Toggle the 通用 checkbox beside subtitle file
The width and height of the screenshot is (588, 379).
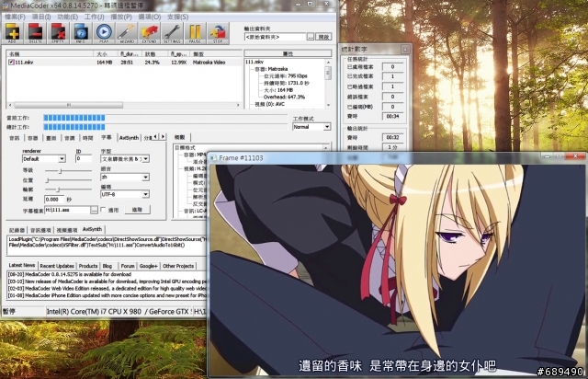[104, 210]
